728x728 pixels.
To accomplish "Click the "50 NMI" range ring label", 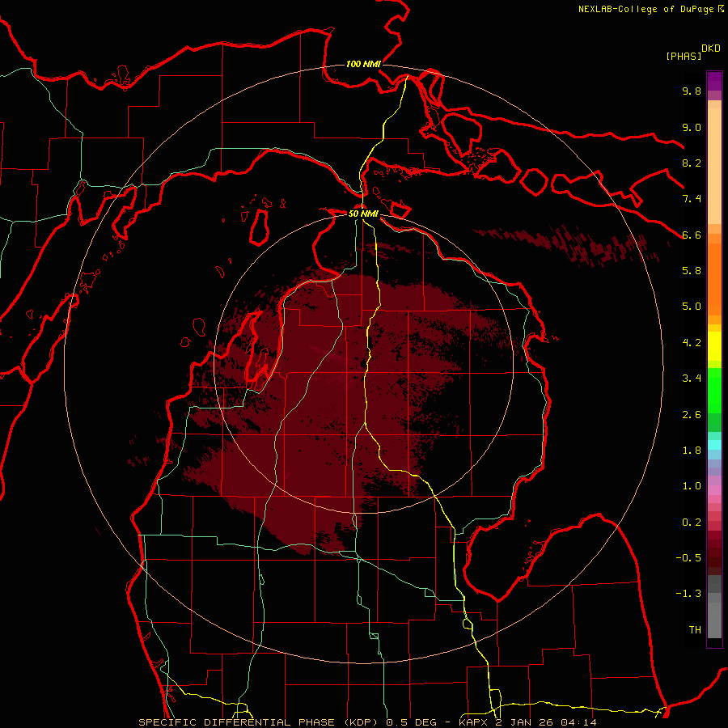I will pos(363,214).
